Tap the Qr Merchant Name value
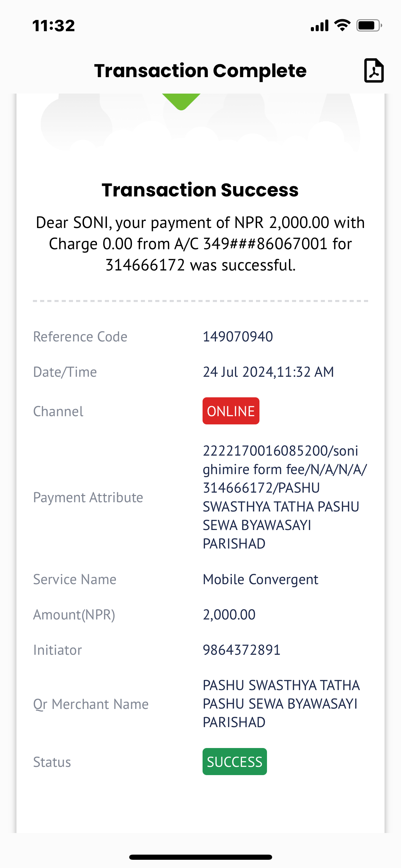 point(281,704)
